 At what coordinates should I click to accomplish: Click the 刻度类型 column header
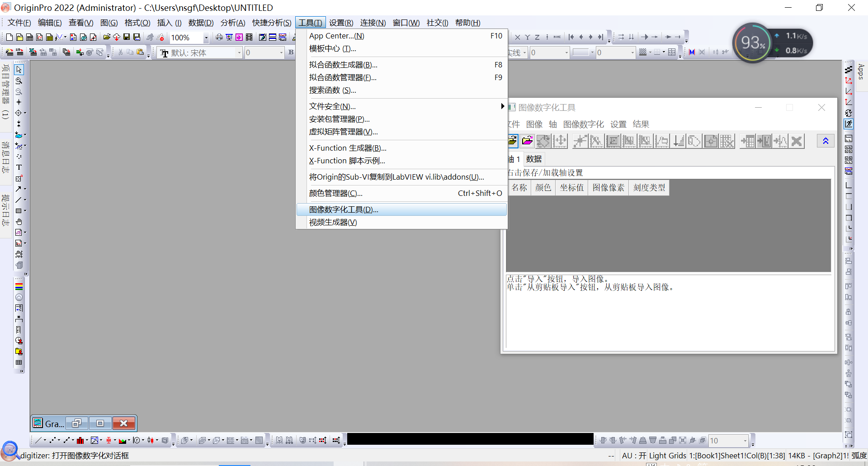tap(649, 187)
